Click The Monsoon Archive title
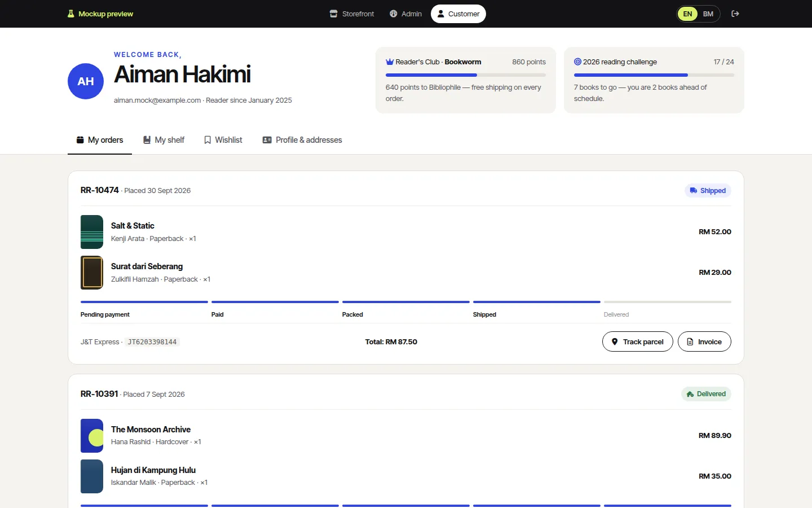 click(x=151, y=430)
